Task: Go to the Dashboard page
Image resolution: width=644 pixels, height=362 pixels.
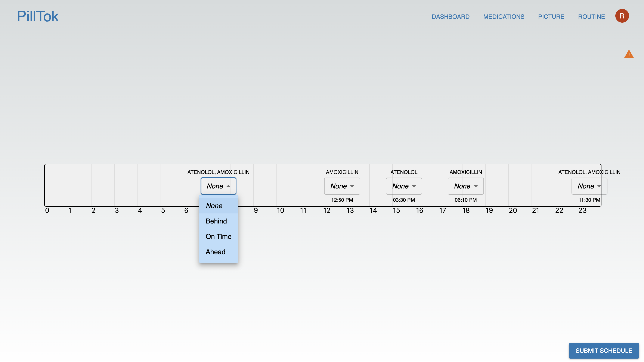Action: (450, 17)
